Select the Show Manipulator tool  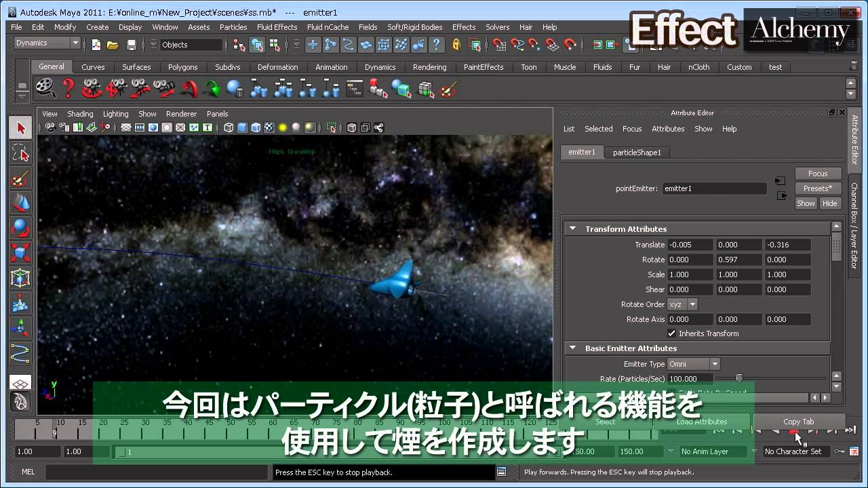coord(20,329)
